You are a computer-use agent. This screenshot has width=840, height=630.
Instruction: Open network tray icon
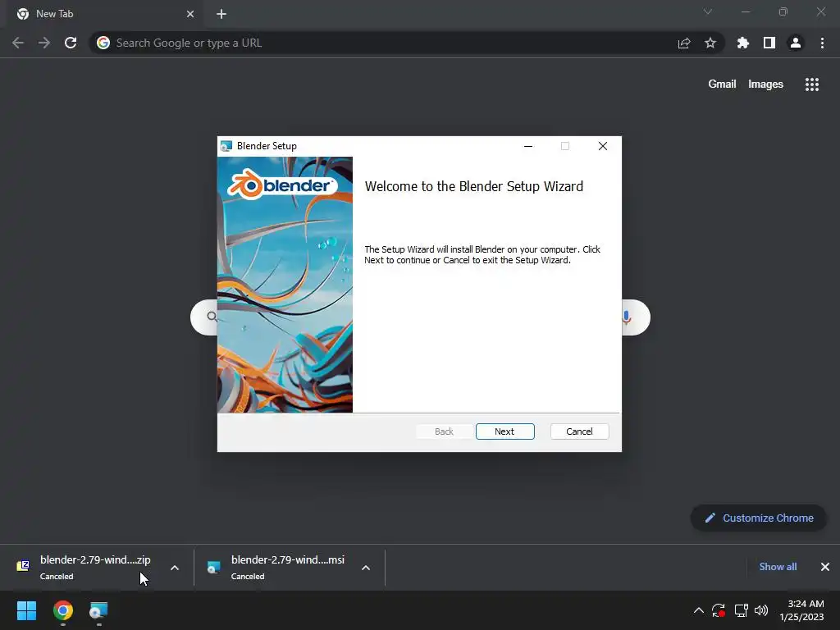pos(741,610)
